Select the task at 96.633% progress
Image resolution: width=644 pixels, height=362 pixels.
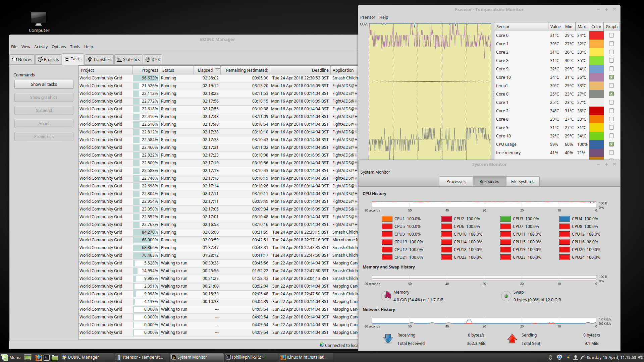click(218, 78)
